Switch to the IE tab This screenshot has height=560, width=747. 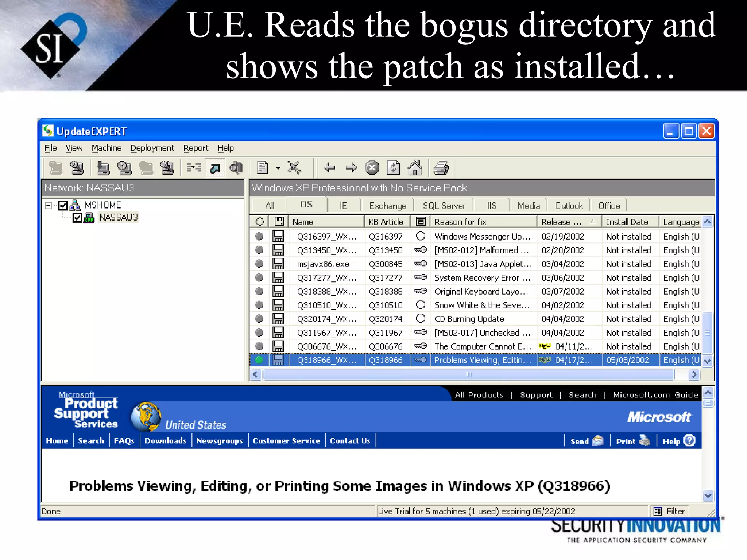[343, 206]
